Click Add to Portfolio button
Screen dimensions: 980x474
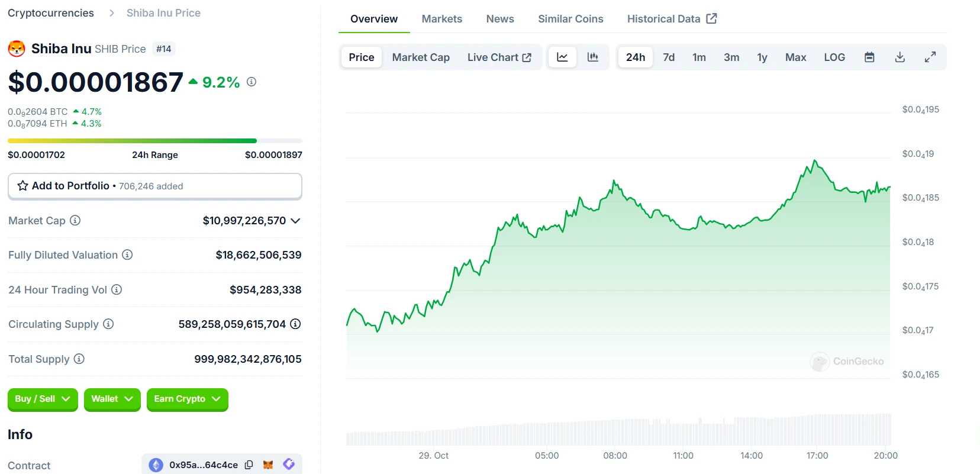pos(155,186)
